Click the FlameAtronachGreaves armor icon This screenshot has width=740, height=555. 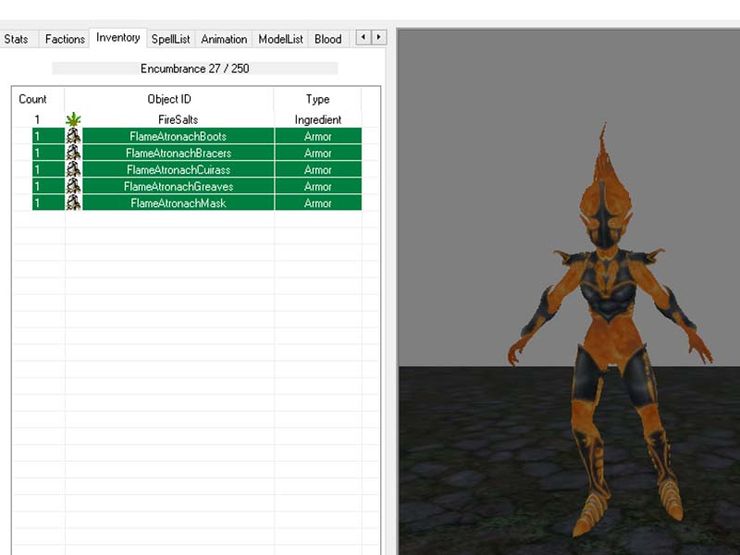pyautogui.click(x=73, y=186)
